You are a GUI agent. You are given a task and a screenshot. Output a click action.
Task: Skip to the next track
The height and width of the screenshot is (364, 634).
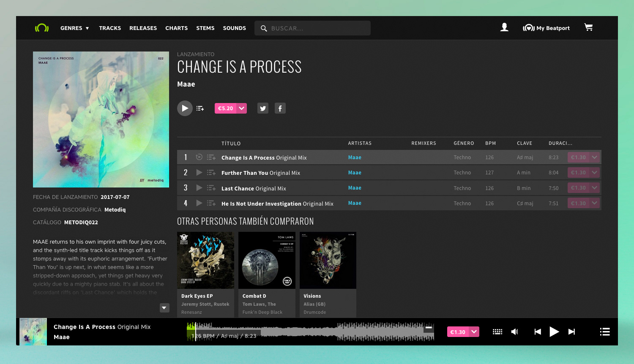tap(571, 332)
